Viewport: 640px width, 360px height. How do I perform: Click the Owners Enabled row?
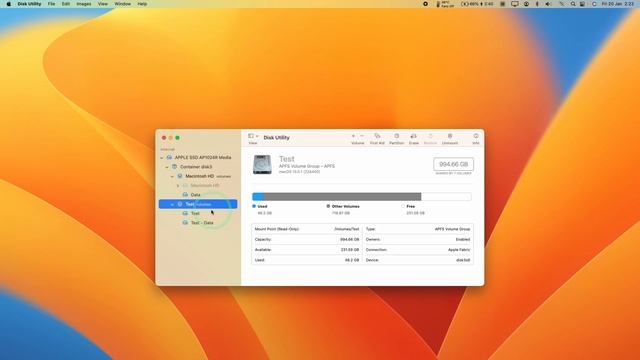(x=418, y=239)
